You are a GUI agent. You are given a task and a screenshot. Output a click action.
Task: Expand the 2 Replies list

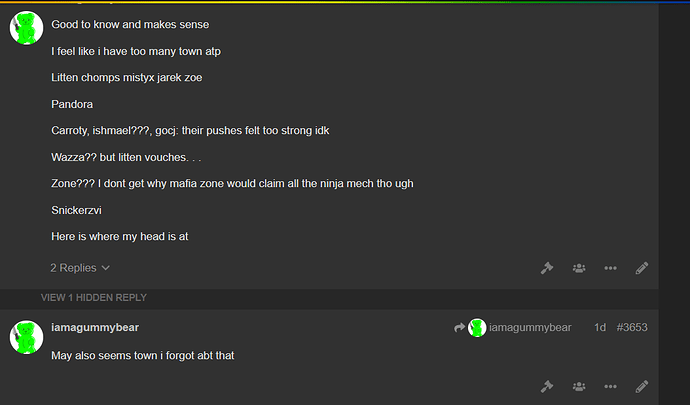point(80,268)
